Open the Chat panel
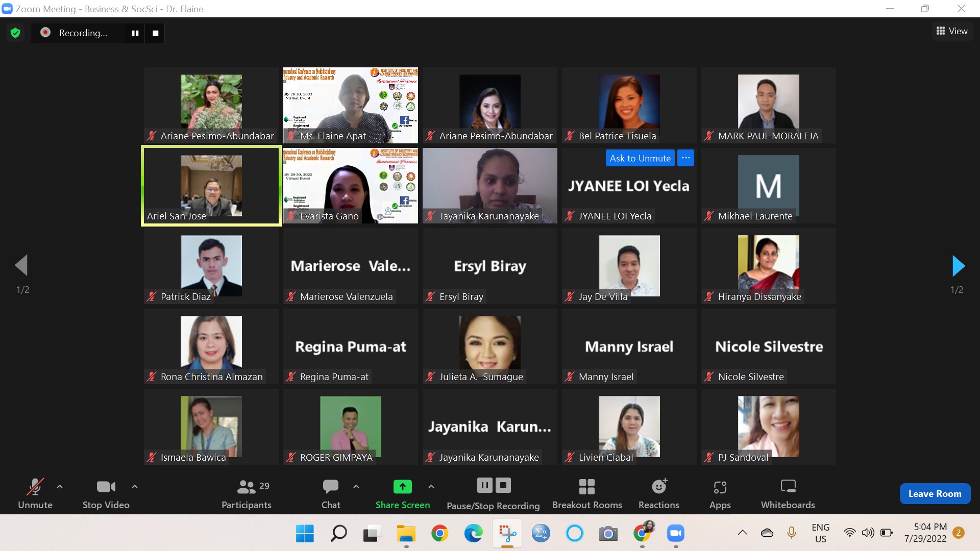 330,493
